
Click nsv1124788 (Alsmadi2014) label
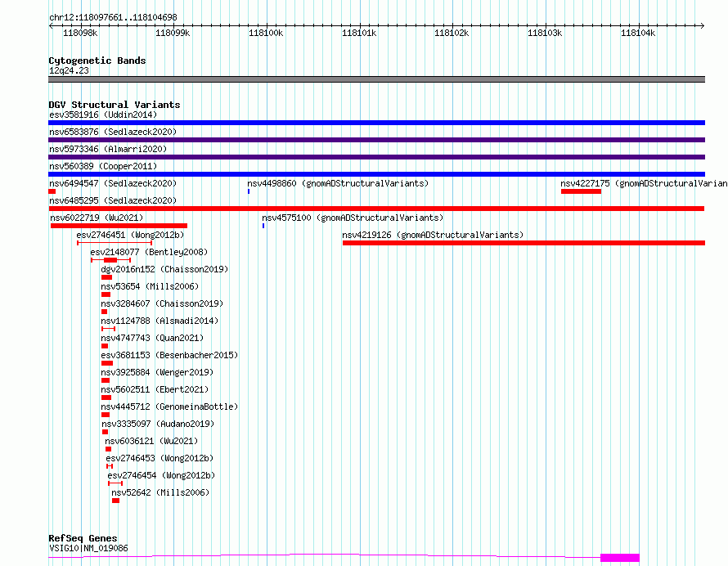click(160, 321)
